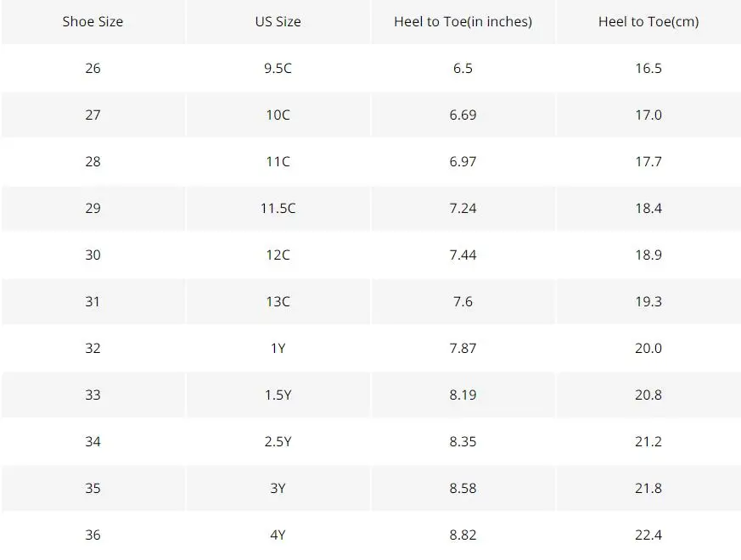Click the Heel to Toe(cm) header
The height and width of the screenshot is (560, 741).
click(648, 22)
